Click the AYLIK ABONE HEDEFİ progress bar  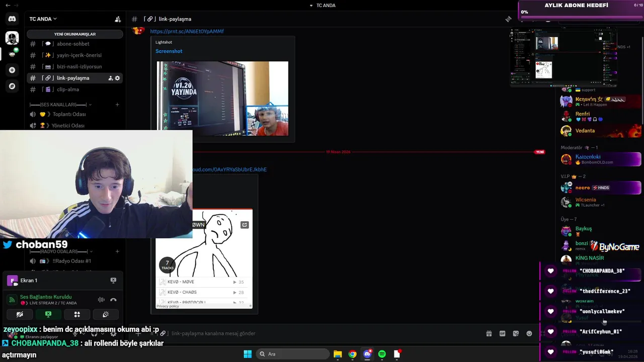581,18
